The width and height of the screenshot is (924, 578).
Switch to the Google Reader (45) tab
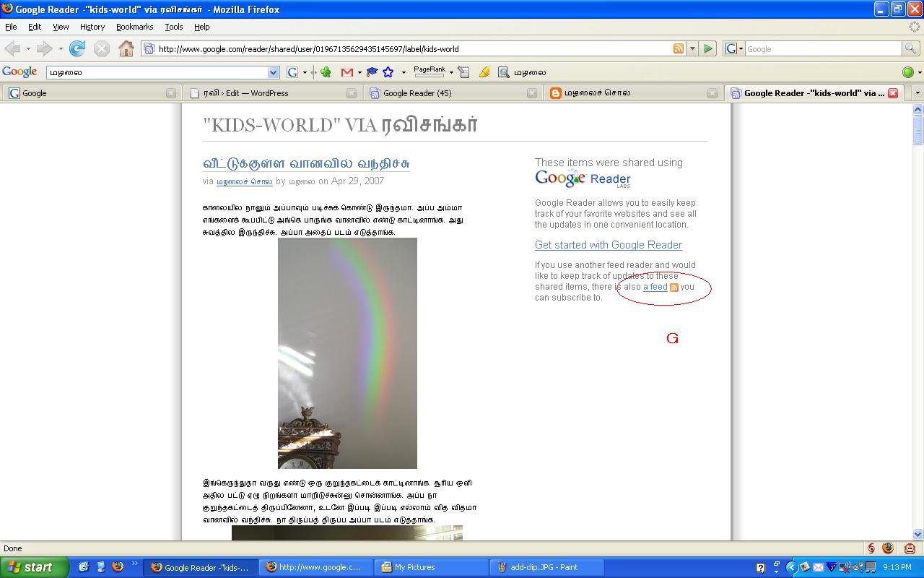point(417,93)
